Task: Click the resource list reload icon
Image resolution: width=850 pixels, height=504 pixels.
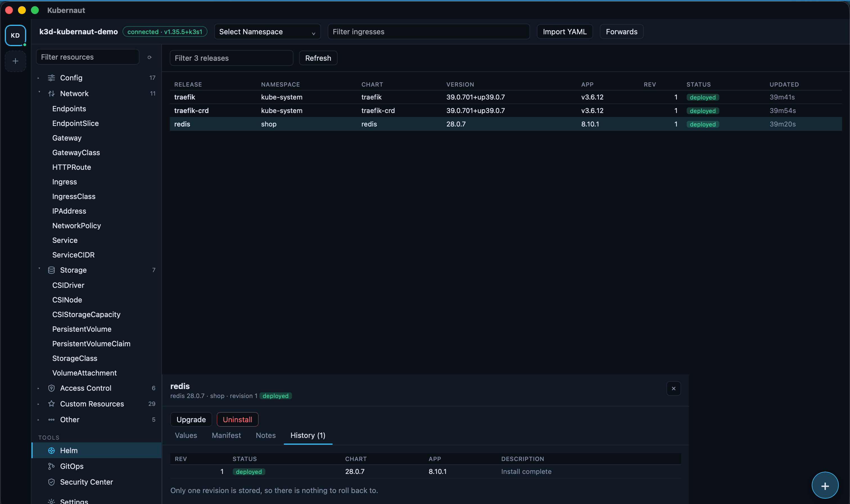Action: pos(150,57)
